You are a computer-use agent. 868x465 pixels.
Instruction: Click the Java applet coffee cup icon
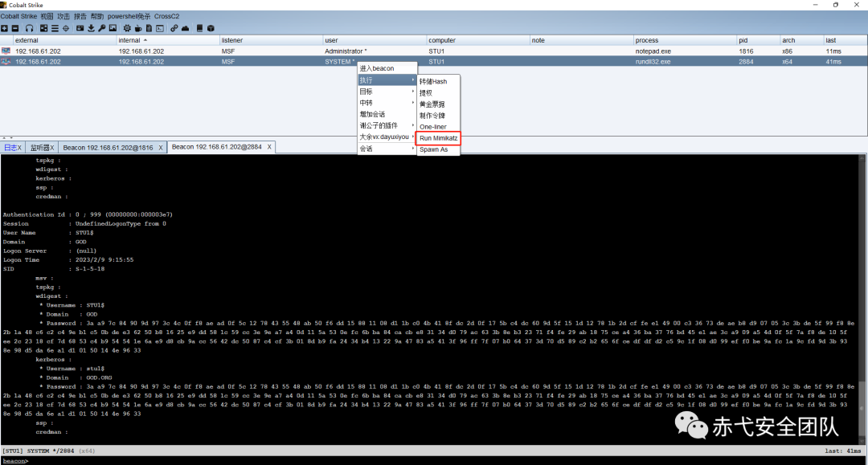(x=138, y=28)
